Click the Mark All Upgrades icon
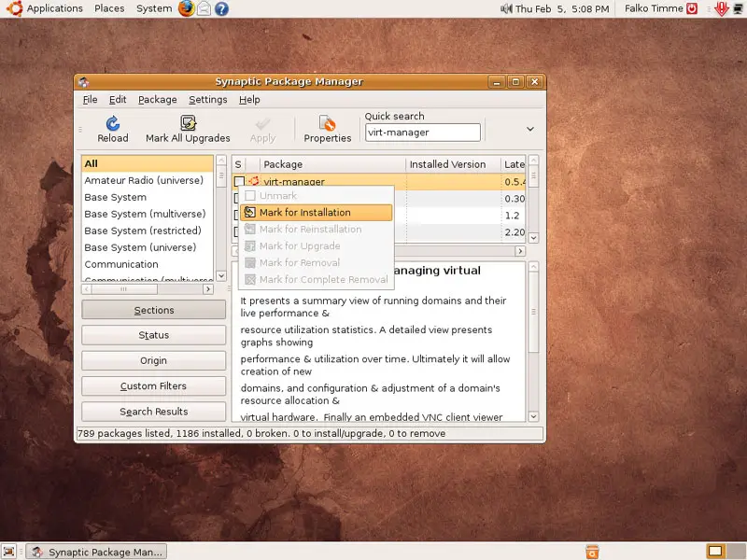The image size is (747, 560). tap(188, 123)
